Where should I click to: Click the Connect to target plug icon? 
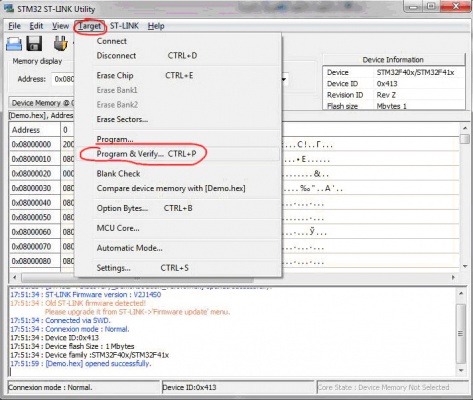point(61,44)
